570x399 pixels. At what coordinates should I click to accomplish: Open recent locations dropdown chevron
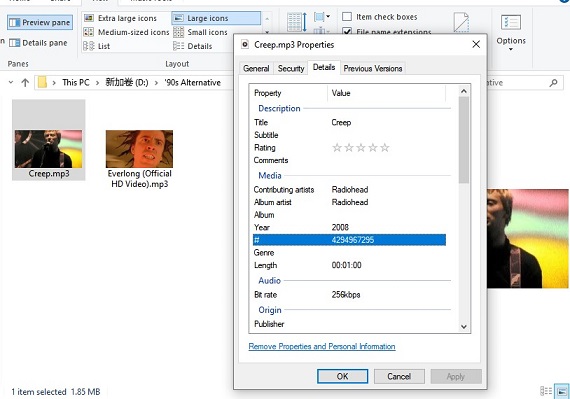click(11, 82)
